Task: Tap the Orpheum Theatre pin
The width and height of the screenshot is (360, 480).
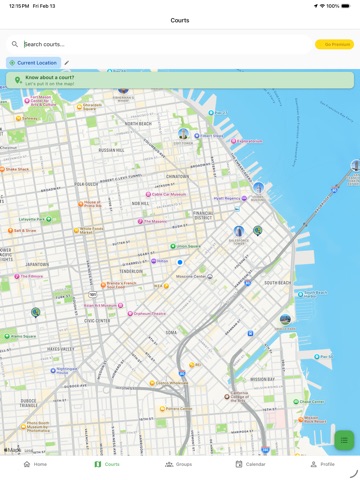Action: coord(130,314)
